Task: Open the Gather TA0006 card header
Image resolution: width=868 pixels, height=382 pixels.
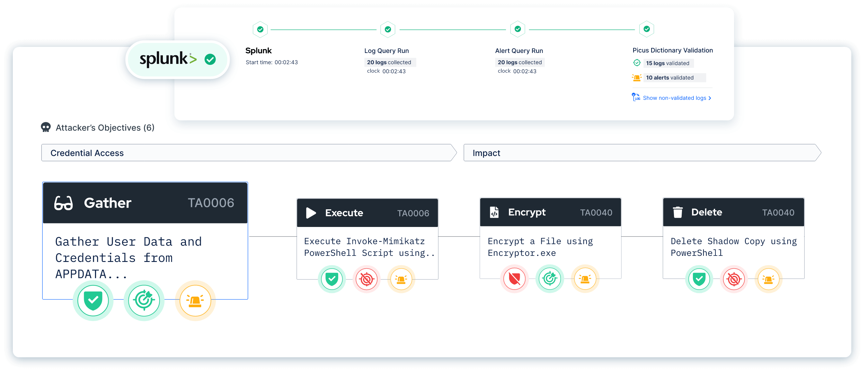Action: click(145, 203)
